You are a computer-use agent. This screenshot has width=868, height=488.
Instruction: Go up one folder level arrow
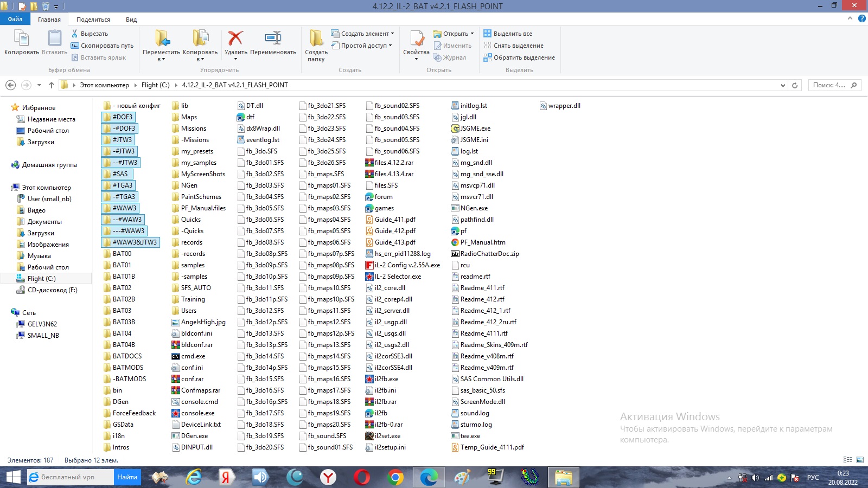click(x=52, y=85)
